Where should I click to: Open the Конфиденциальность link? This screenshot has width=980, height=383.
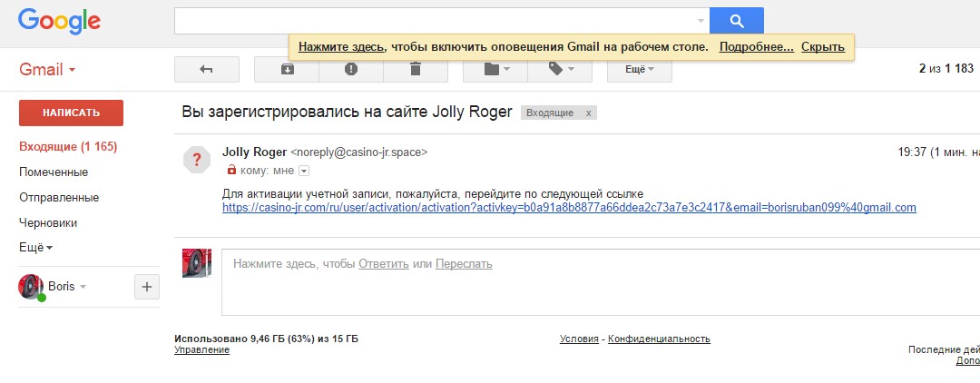(x=659, y=339)
